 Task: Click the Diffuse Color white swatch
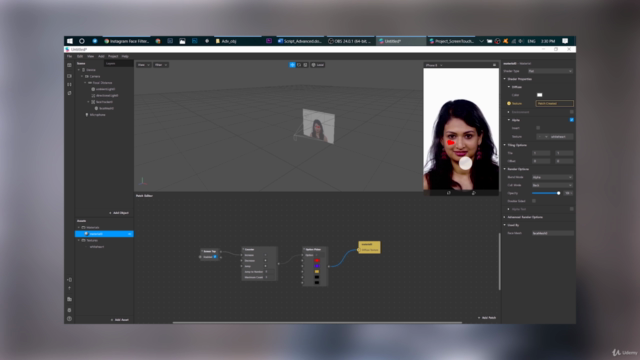coord(539,95)
